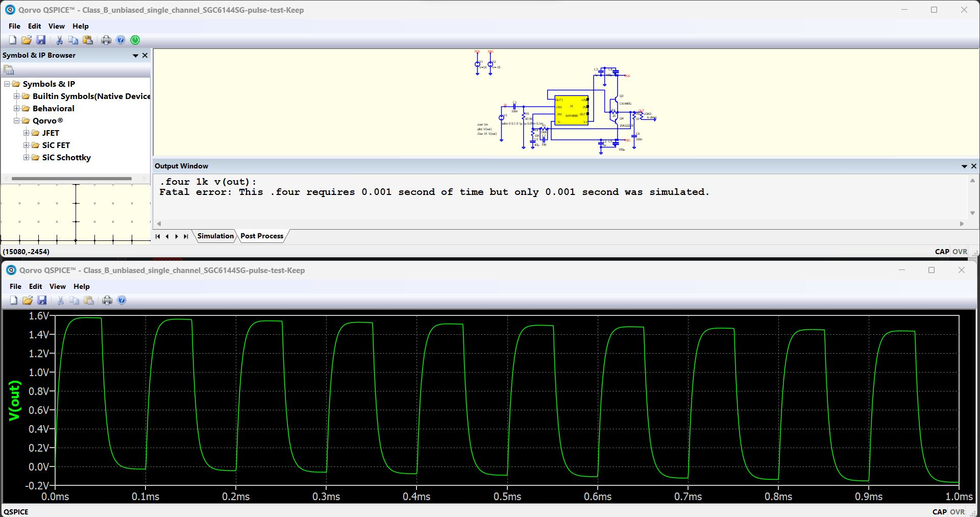This screenshot has width=980, height=517.
Task: Cut scissors icon in top window toolbar
Action: click(59, 40)
